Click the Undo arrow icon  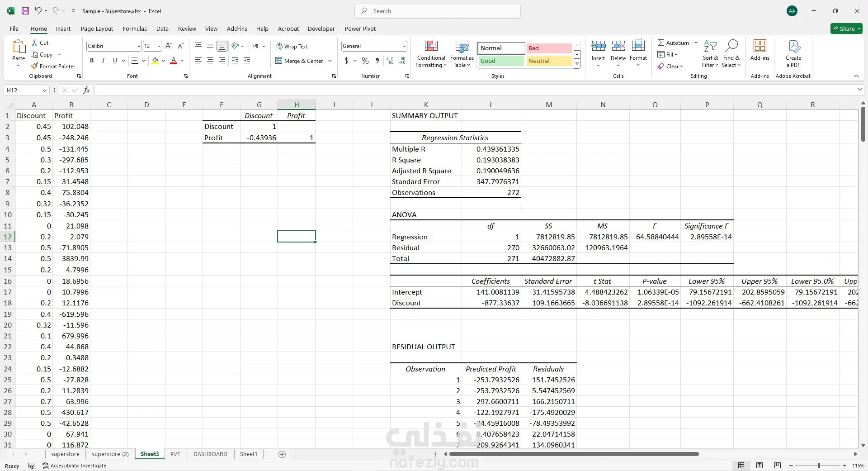[x=38, y=11]
